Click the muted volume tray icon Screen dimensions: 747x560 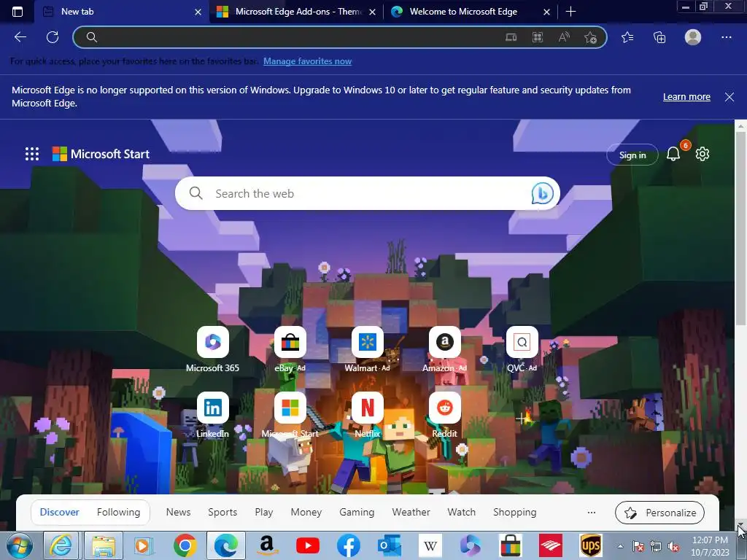click(673, 546)
